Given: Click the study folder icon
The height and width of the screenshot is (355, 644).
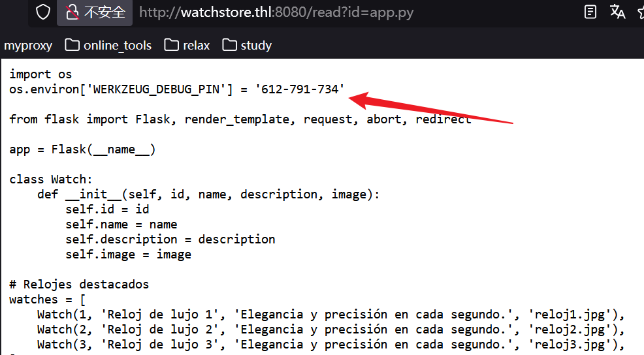Looking at the screenshot, I should coord(229,45).
